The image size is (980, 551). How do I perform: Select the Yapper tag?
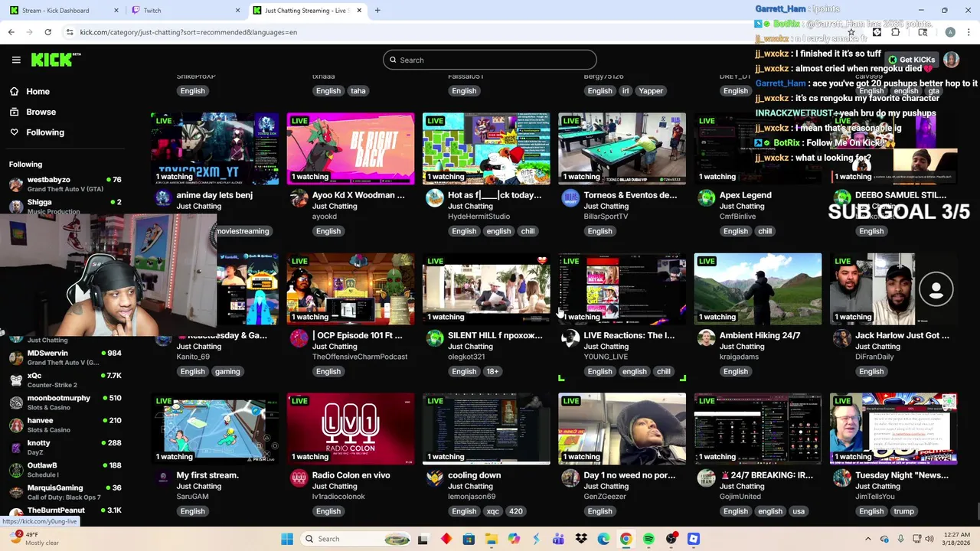(651, 90)
